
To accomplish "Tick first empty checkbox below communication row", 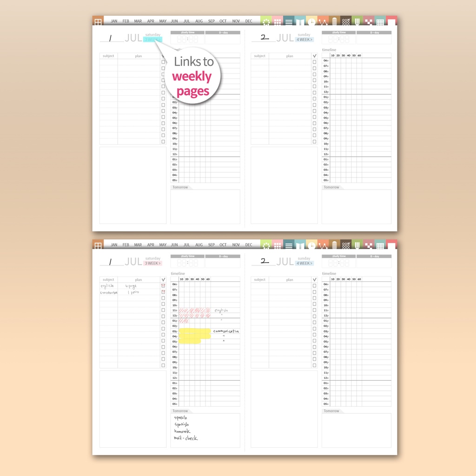I will click(163, 298).
